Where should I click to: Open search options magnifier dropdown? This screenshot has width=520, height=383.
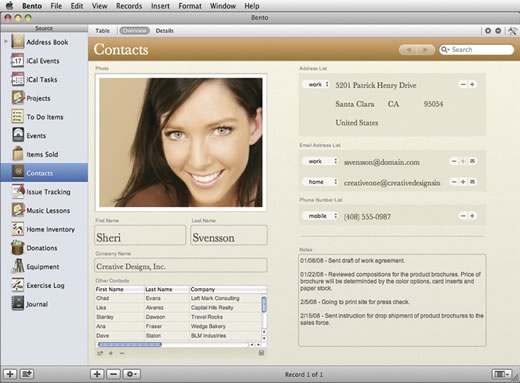click(445, 50)
